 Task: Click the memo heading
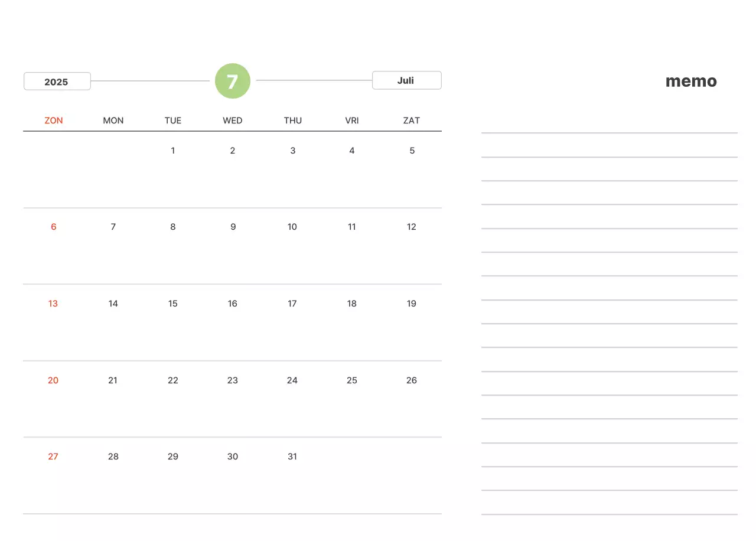(691, 82)
